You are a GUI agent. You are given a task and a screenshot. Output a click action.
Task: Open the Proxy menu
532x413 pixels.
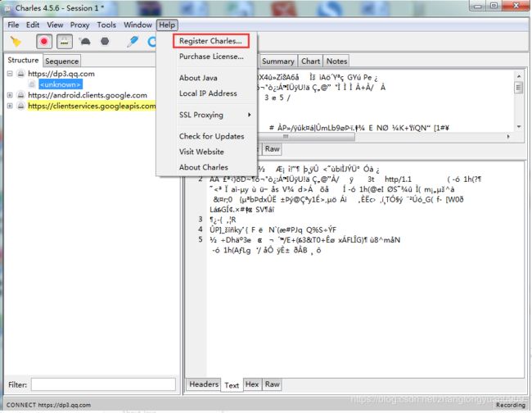coord(79,25)
